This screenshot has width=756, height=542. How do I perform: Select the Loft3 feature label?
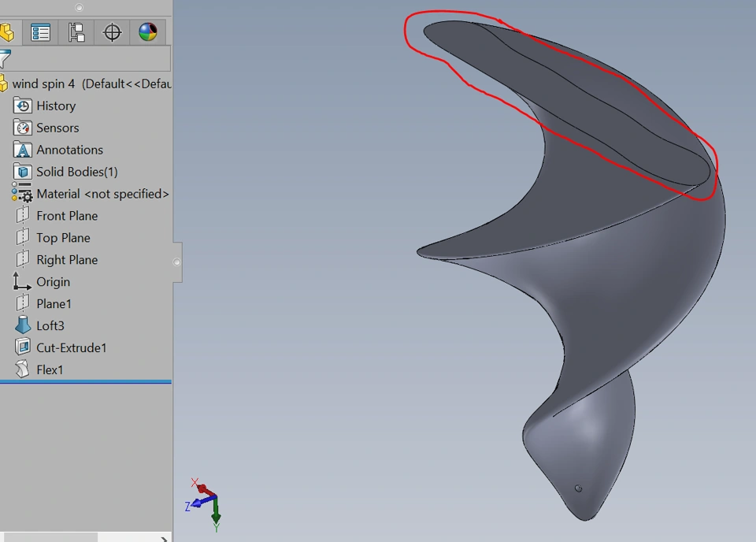click(50, 326)
